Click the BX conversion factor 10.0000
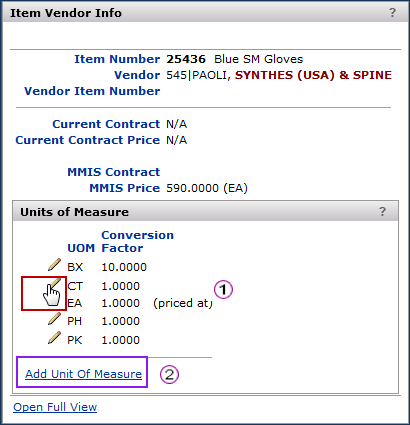The width and height of the screenshot is (410, 425). 124,267
